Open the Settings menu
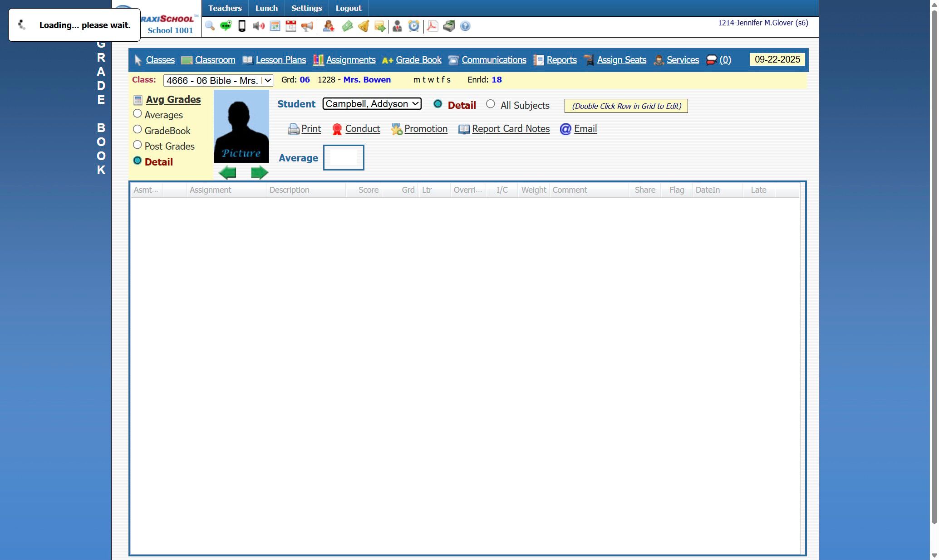939x560 pixels. (x=306, y=8)
